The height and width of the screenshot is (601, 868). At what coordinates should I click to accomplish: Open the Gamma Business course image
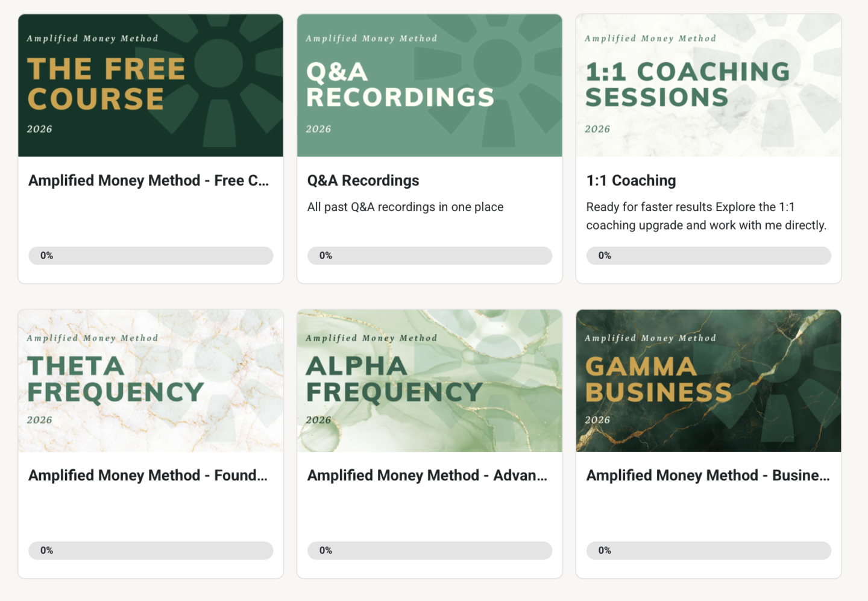click(x=708, y=381)
